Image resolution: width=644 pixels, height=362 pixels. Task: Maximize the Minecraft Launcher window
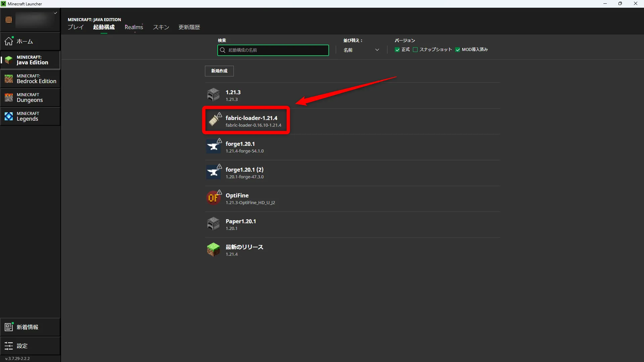click(620, 4)
